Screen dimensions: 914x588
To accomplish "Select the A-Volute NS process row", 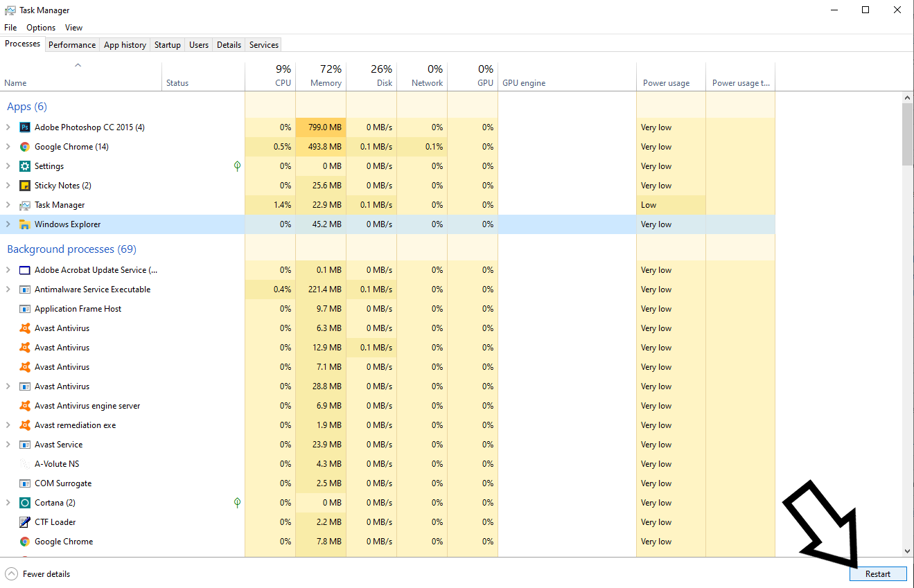I will (387, 464).
